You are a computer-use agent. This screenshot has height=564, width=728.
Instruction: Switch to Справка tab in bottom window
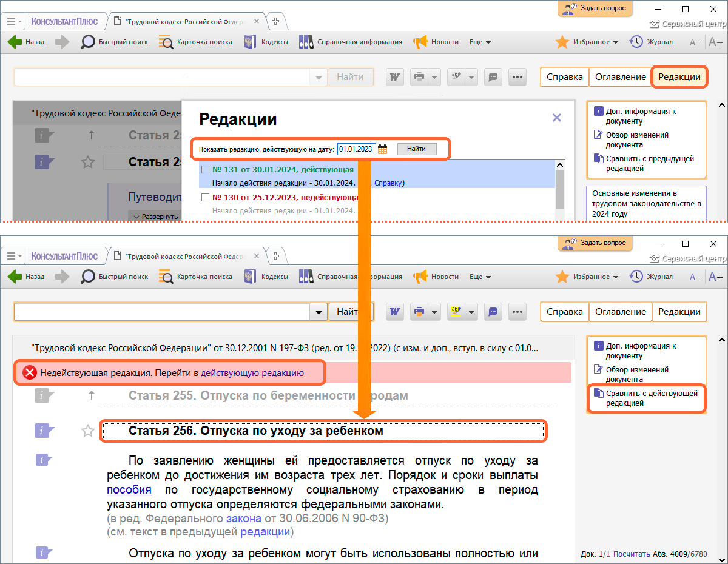pyautogui.click(x=565, y=312)
